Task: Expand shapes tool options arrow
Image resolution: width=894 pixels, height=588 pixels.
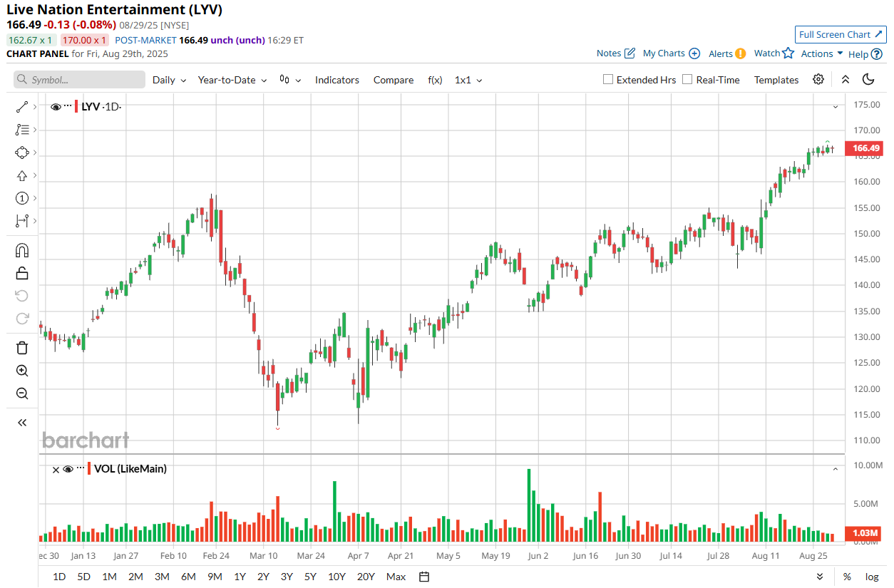Action: tap(35, 153)
